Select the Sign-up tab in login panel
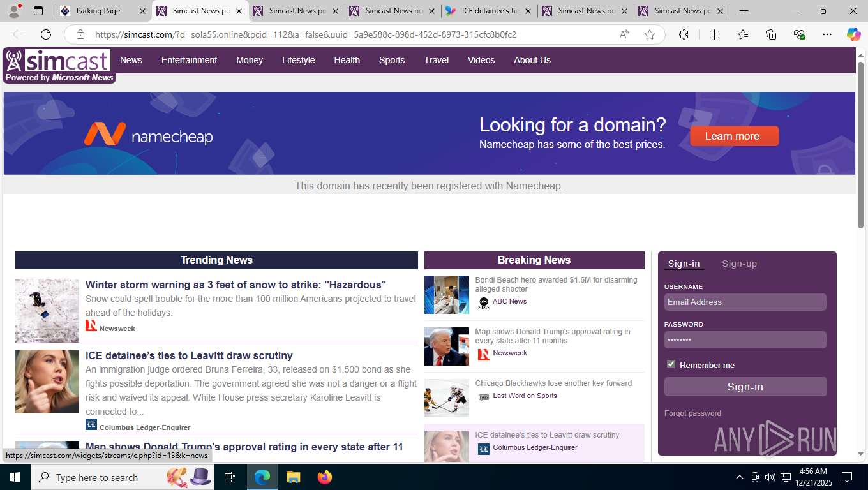This screenshot has height=490, width=868. [x=739, y=264]
